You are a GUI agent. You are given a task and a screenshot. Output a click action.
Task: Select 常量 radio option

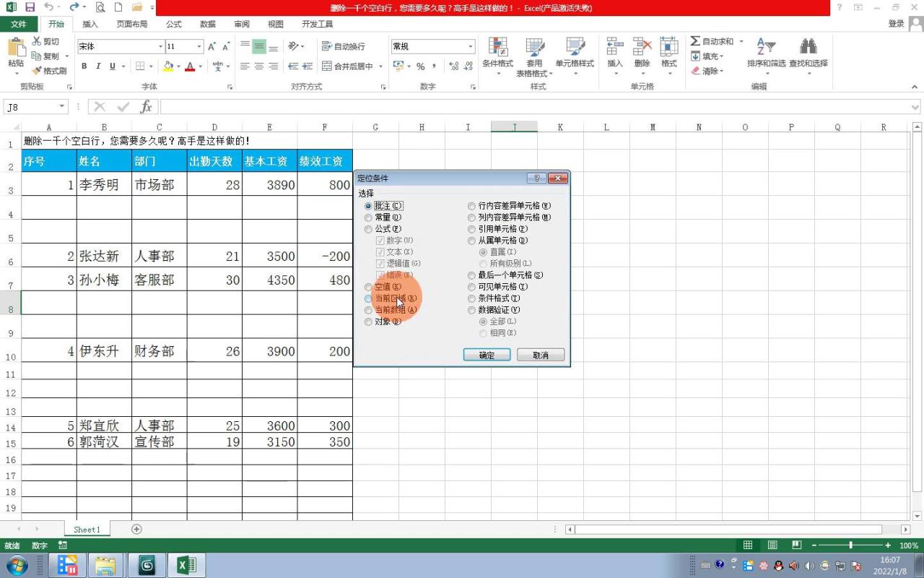[x=368, y=217]
